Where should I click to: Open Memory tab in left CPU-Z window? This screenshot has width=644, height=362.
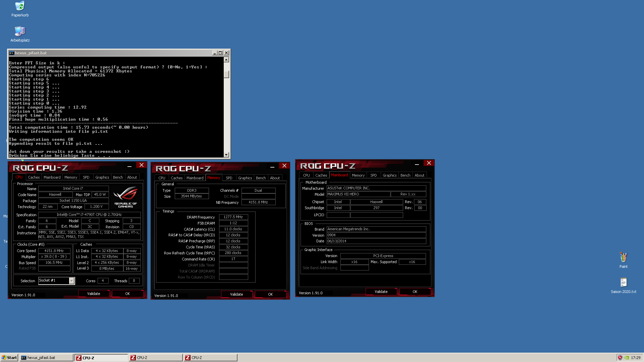(x=71, y=177)
